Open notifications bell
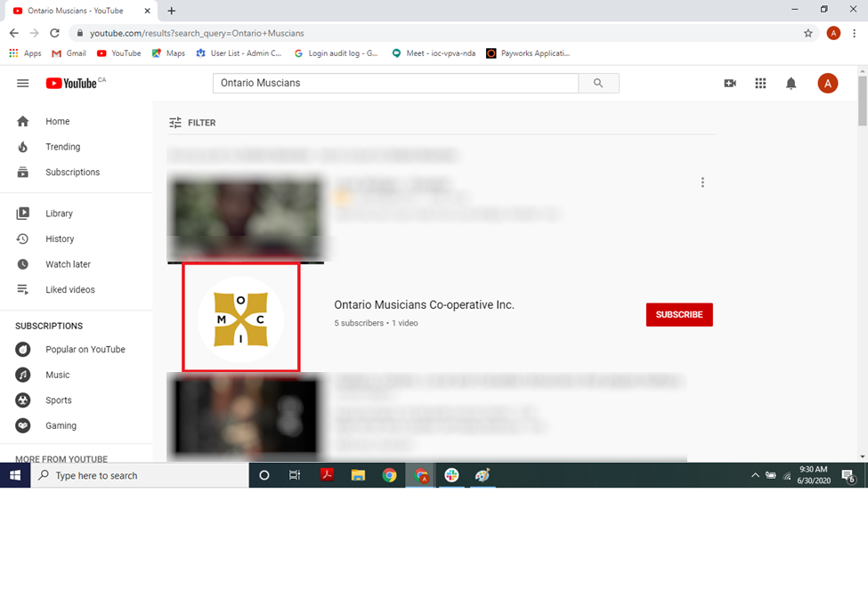 coord(791,83)
